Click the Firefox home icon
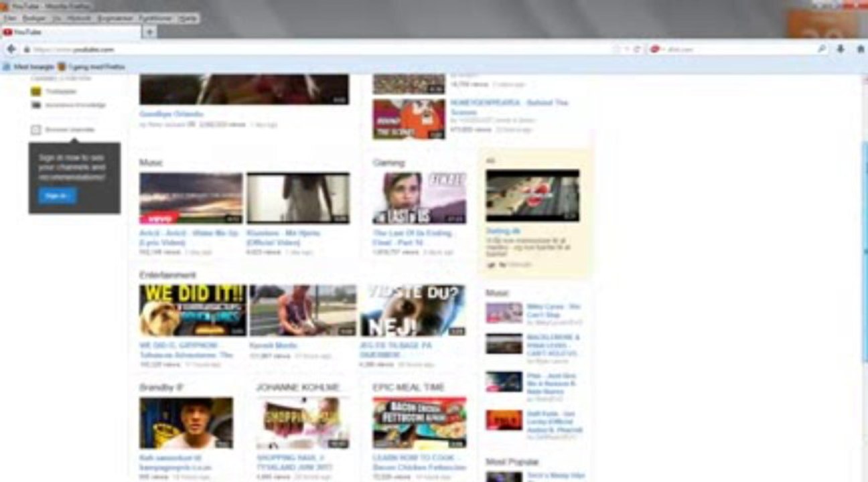Screen dimensions: 868x482 click(x=861, y=50)
